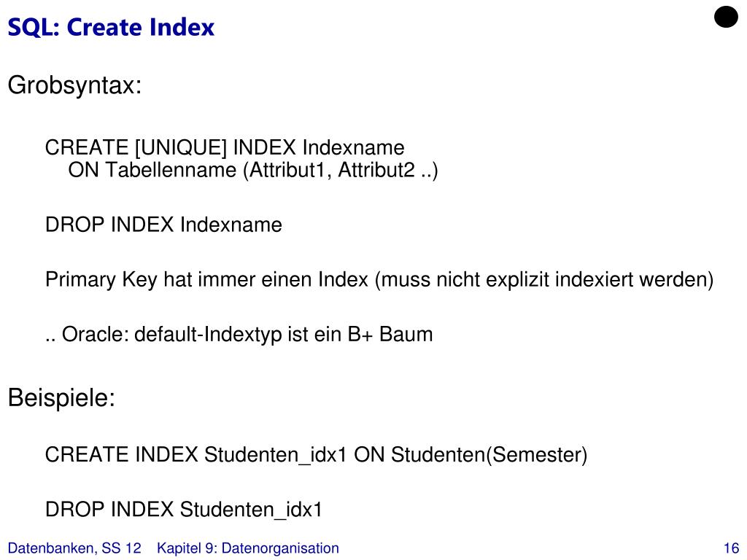Click the slide number 16

click(x=731, y=548)
